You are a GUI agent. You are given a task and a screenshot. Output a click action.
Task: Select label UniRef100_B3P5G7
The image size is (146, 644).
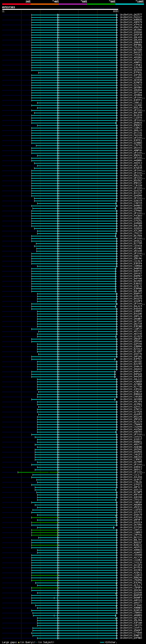[x=131, y=359]
